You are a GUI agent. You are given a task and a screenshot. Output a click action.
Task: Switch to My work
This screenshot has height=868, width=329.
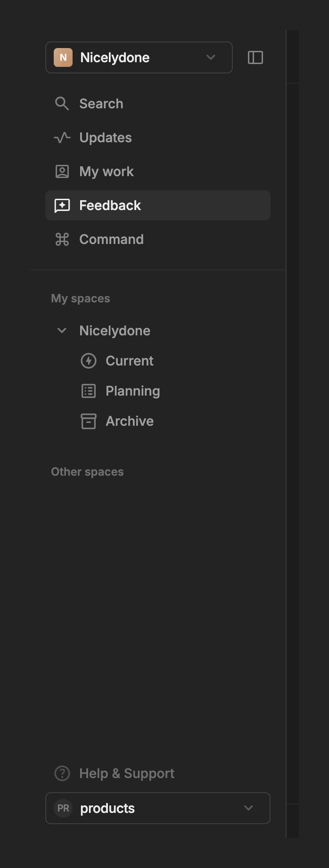[106, 171]
